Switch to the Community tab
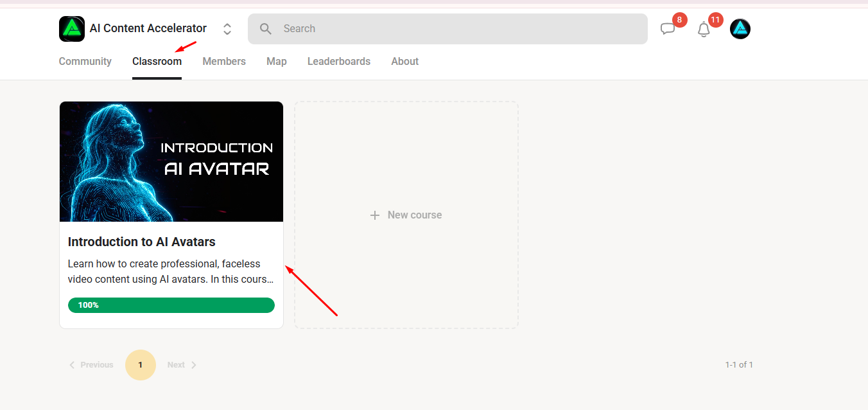This screenshot has width=868, height=410. point(85,61)
